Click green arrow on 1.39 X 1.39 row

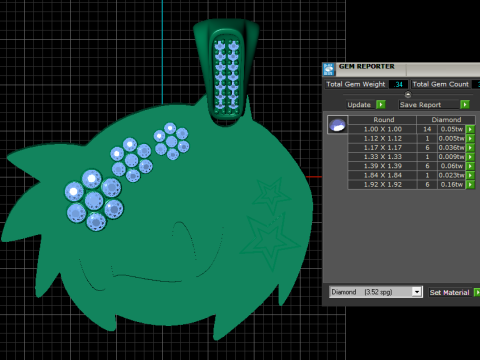click(470, 166)
